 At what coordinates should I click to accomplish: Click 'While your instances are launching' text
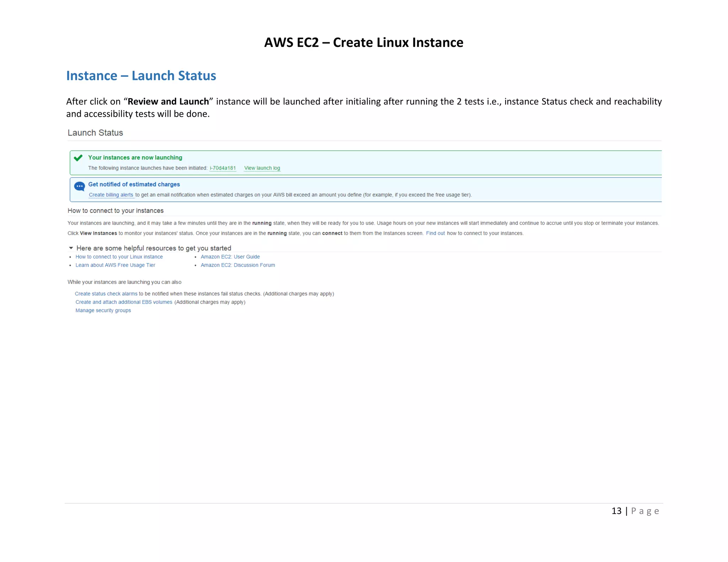(x=124, y=282)
